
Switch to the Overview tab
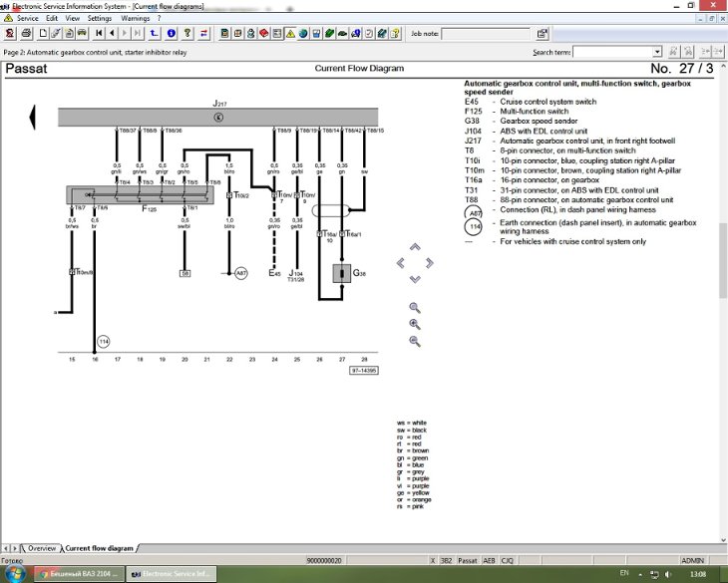pos(42,548)
